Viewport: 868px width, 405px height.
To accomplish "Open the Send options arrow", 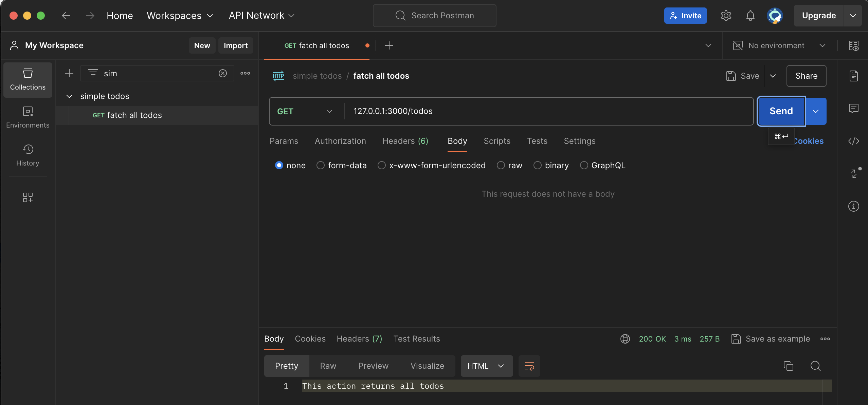I will [x=816, y=111].
